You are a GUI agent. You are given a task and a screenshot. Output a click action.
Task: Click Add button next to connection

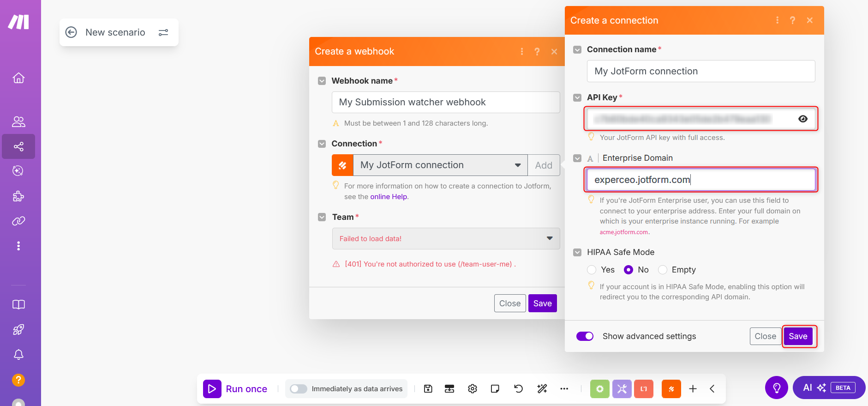pyautogui.click(x=544, y=165)
